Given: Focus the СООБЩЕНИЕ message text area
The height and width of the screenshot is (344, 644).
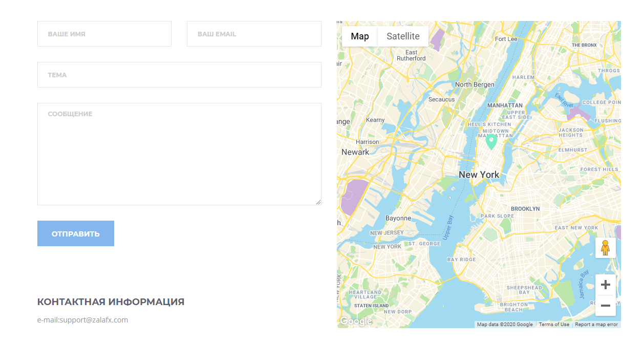Looking at the screenshot, I should click(x=179, y=154).
